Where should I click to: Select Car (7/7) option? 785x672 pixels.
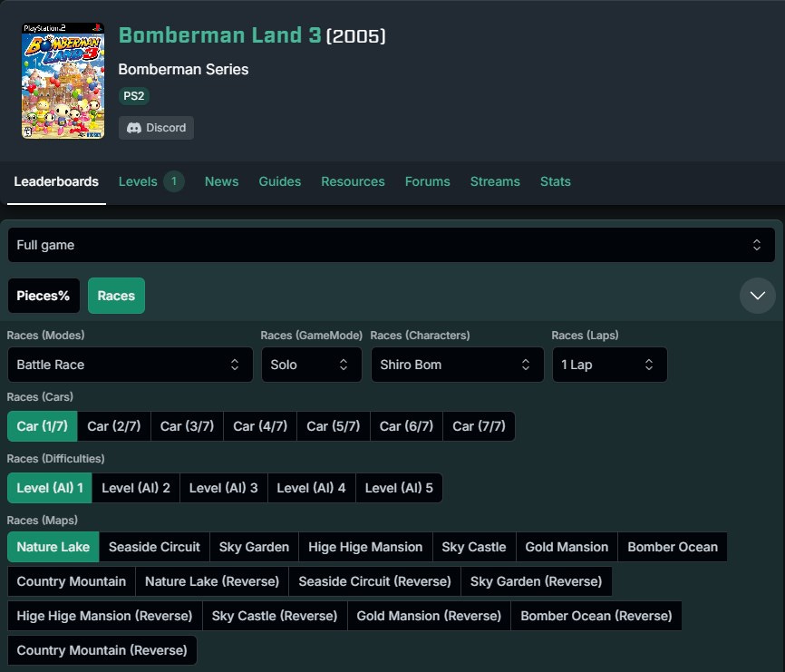click(480, 426)
